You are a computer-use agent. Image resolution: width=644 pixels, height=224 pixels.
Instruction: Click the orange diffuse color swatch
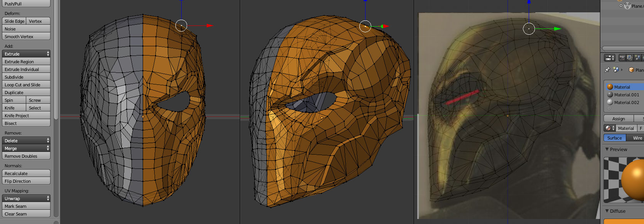(x=624, y=221)
